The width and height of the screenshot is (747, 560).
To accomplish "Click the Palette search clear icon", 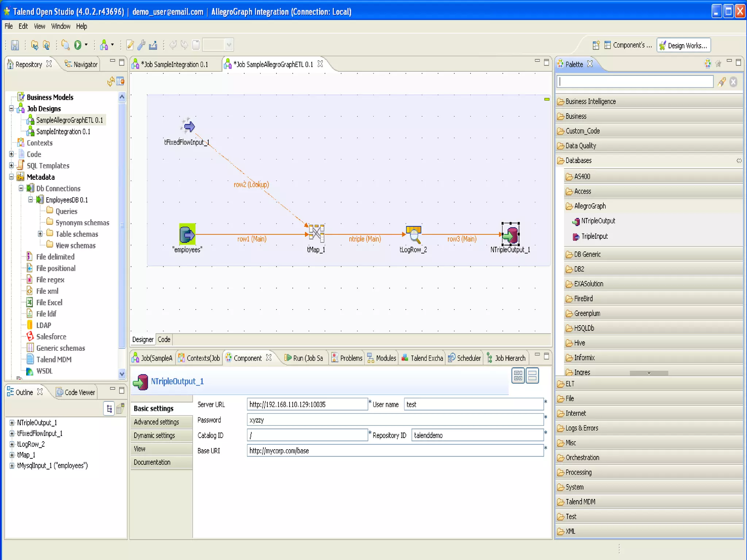I will (734, 82).
